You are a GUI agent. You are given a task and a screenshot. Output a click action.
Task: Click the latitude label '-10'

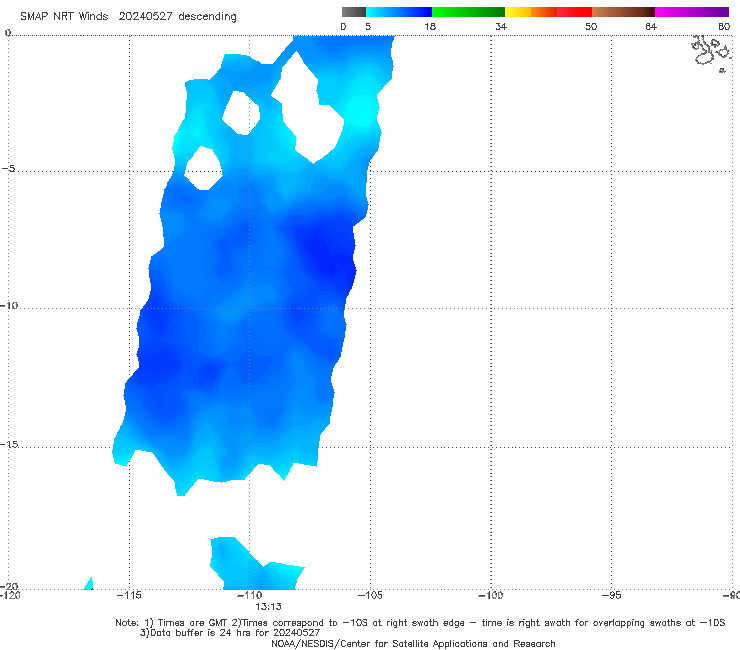(x=9, y=305)
